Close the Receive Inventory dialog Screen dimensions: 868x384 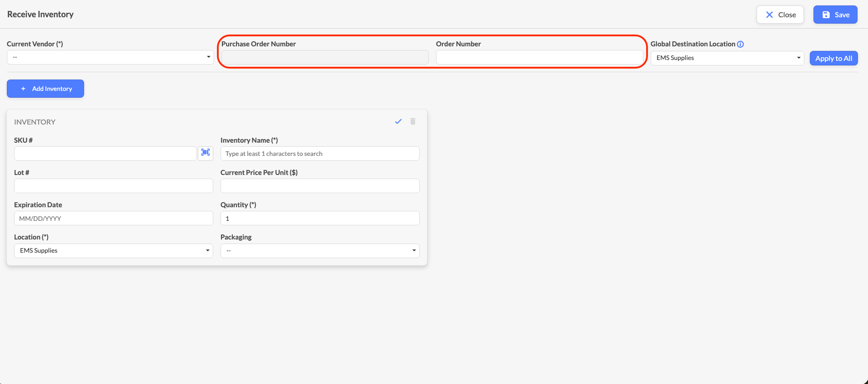[x=780, y=15]
